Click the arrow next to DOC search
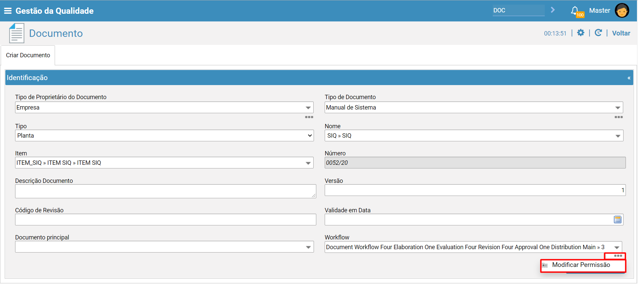This screenshot has height=284, width=644. click(553, 10)
